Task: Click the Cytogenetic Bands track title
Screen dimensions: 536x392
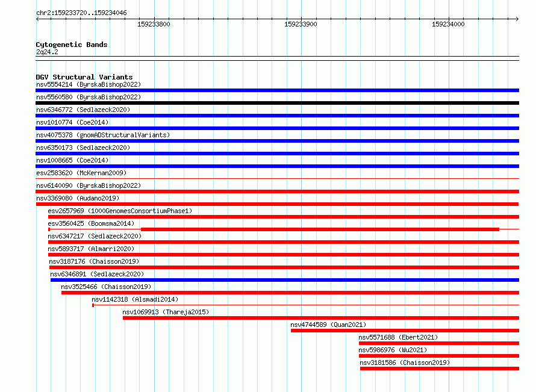Action: coord(72,45)
